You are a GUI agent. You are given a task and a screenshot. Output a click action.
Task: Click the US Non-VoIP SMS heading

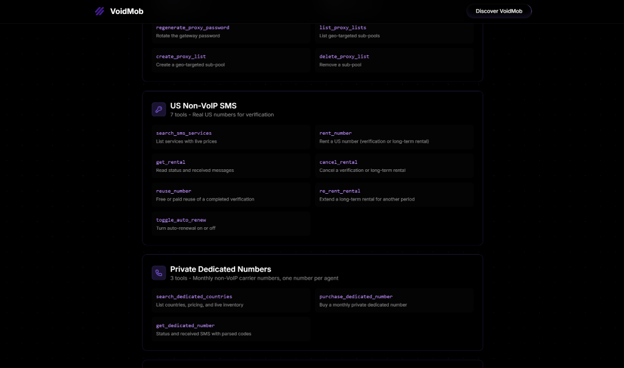point(203,106)
